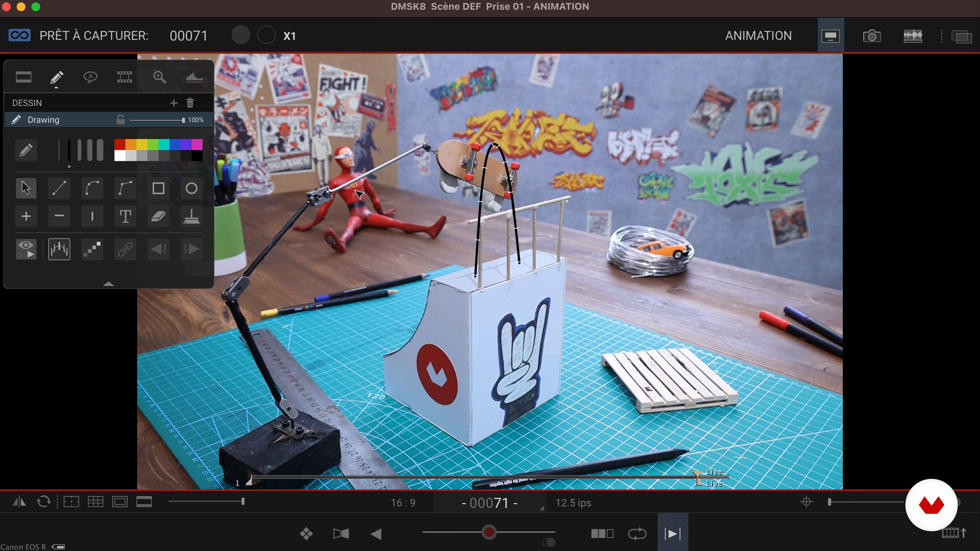Add a new layer in the DESSIN panel
This screenshot has height=551, width=980.
pos(174,103)
